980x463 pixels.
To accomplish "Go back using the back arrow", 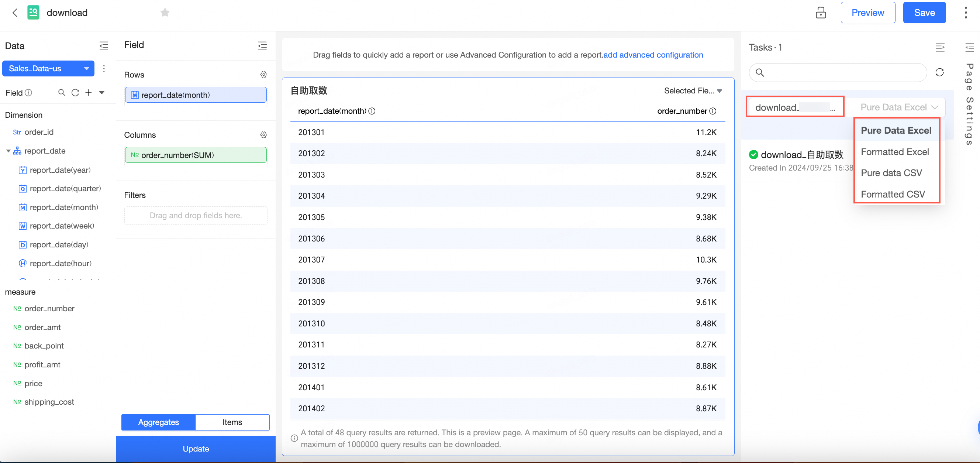I will tap(15, 13).
